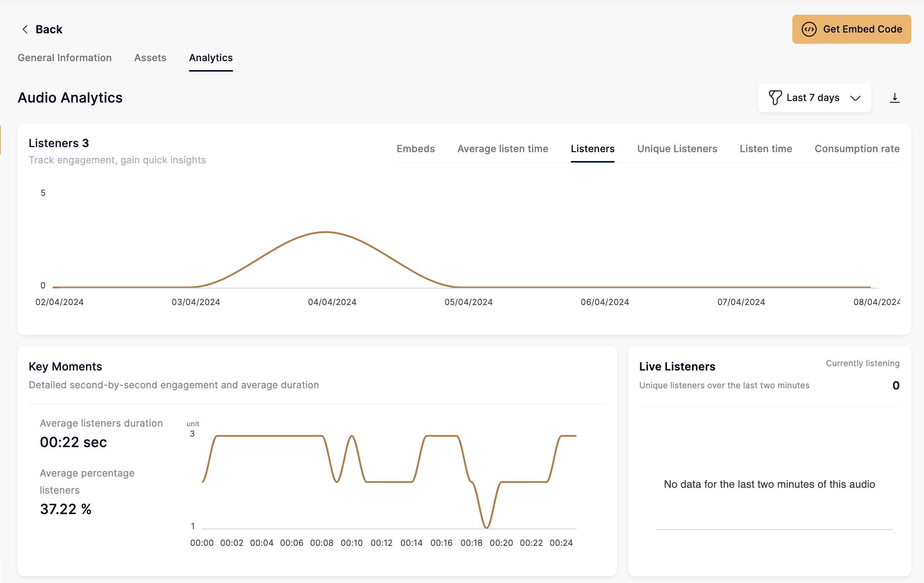Click the Get Embed Code button text
The image size is (924, 583).
coord(862,29)
